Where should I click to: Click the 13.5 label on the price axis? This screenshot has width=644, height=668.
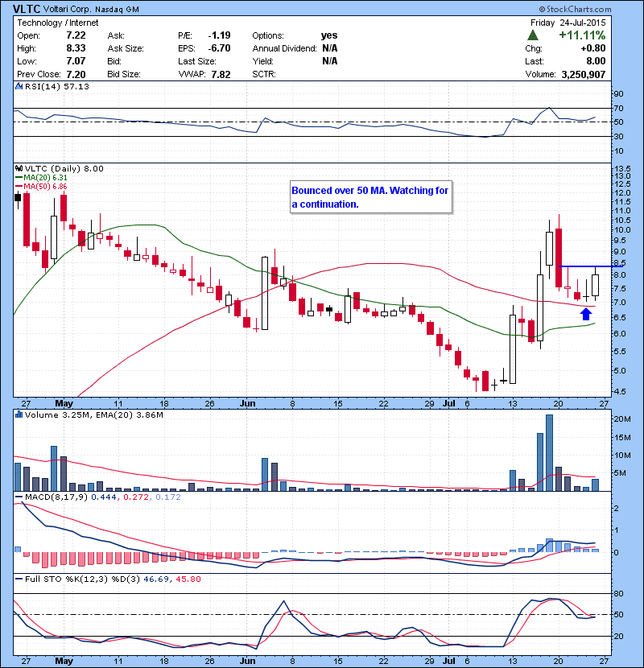click(623, 168)
